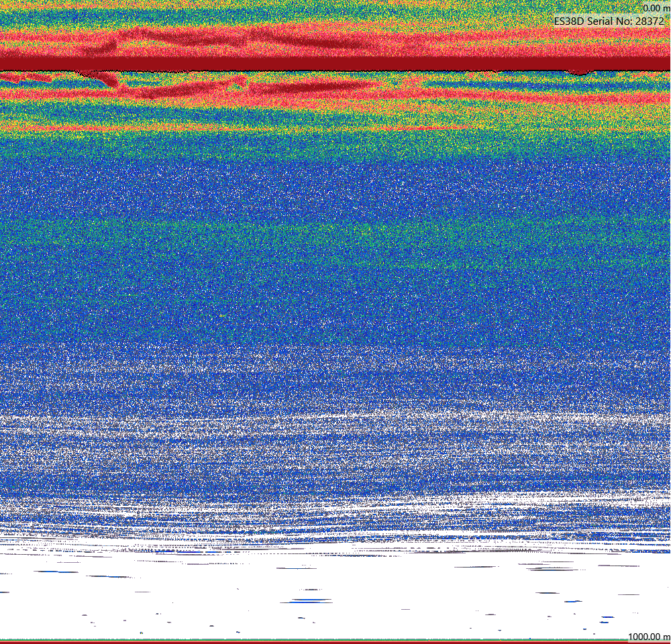The image size is (671, 644).
Task: Pick the small bump under the red band's right end
Action: point(579,72)
